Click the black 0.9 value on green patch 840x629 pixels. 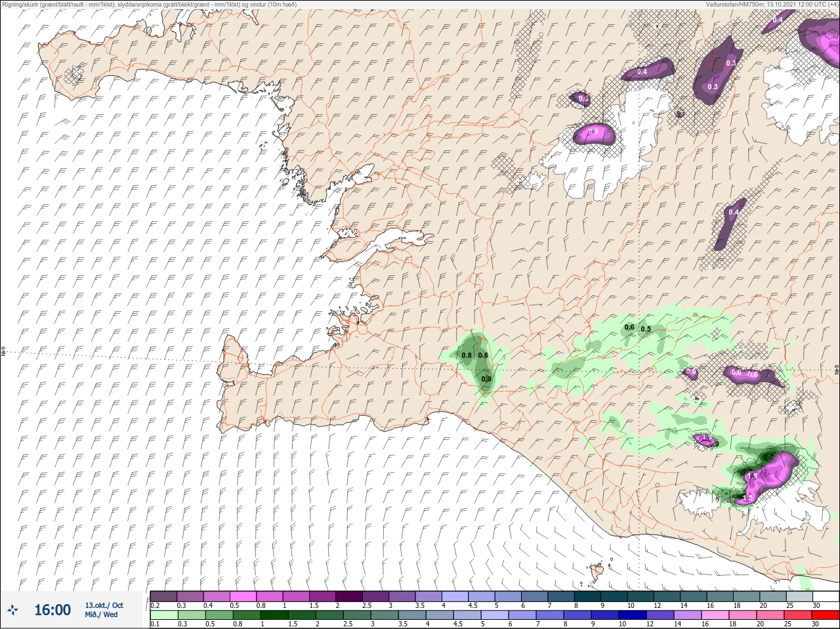[x=486, y=379]
